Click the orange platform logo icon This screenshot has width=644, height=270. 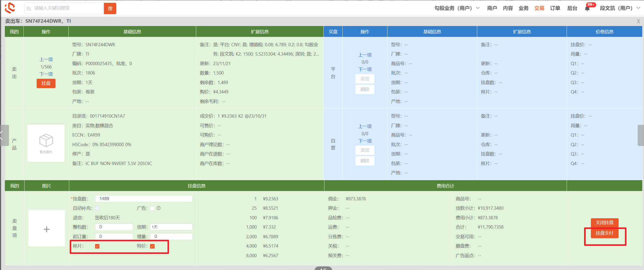tap(10, 8)
